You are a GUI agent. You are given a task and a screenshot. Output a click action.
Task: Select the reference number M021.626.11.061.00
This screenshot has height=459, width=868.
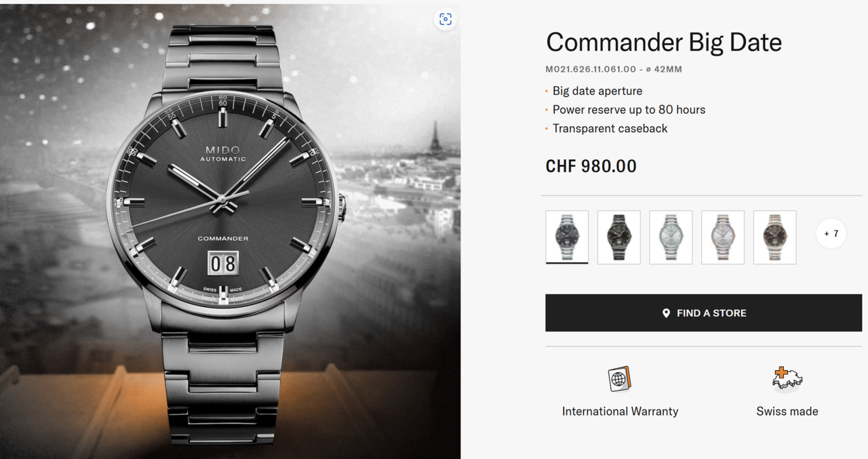pos(591,69)
